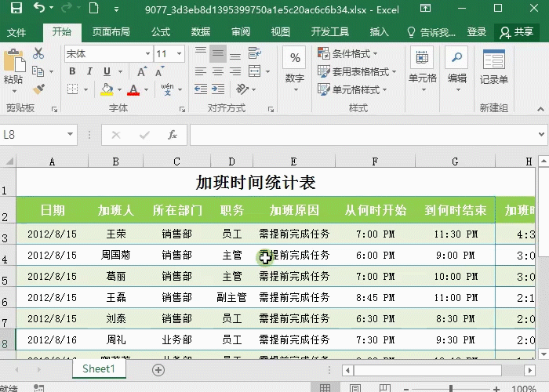Collapse the ribbon with the chevron

(x=540, y=109)
